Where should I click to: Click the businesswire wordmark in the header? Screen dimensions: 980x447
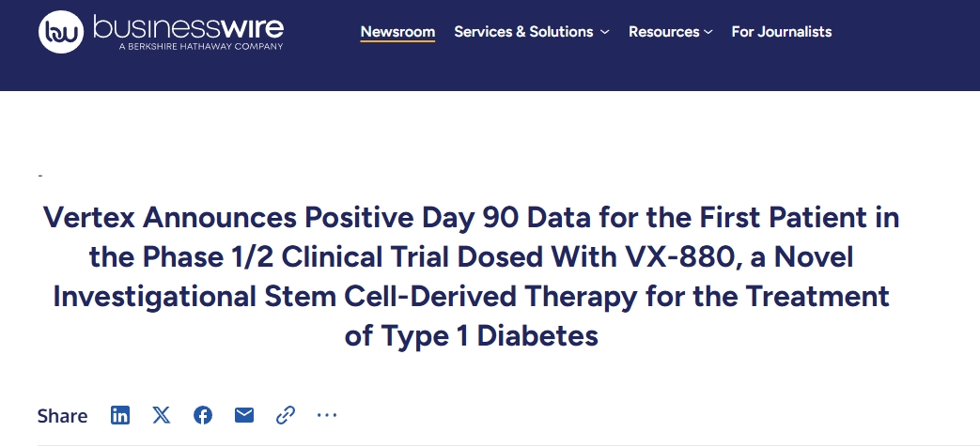188,27
